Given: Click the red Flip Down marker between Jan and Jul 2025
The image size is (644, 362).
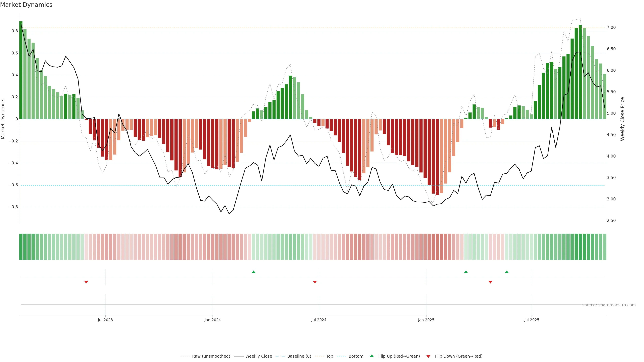Looking at the screenshot, I should [x=490, y=282].
